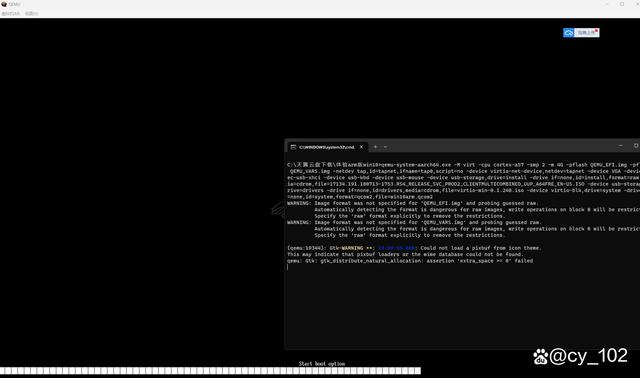
Task: Click the blue cloud upload icon
Action: (x=569, y=33)
